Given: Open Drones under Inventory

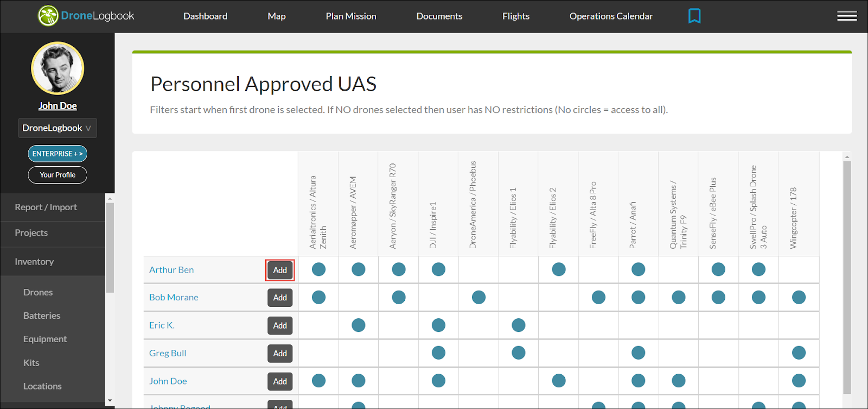Looking at the screenshot, I should click(x=38, y=292).
